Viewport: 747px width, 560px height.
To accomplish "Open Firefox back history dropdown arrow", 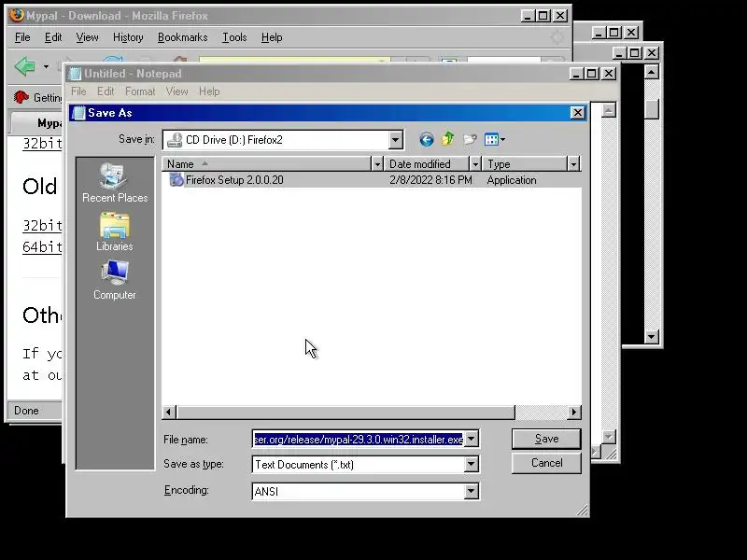I will click(x=46, y=66).
